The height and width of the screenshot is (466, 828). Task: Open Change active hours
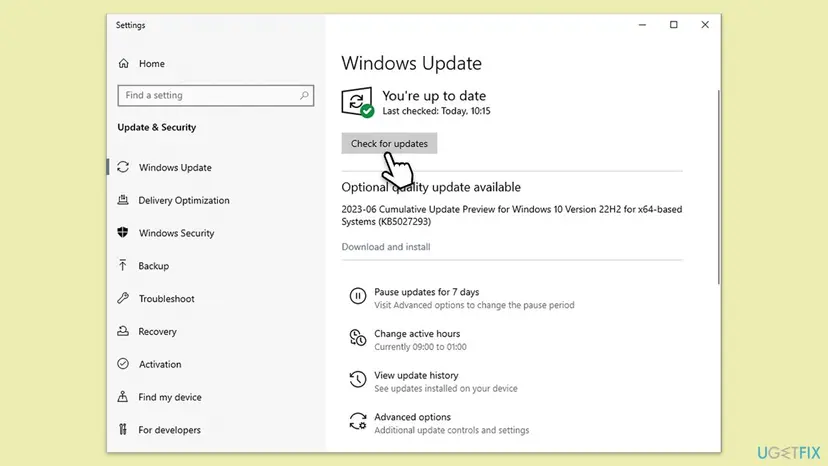417,333
